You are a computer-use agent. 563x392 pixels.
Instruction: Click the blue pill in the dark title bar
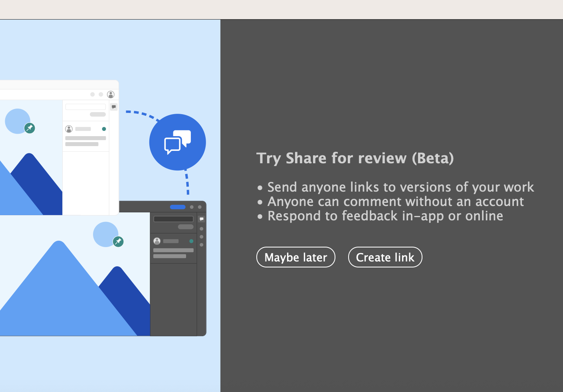[177, 207]
